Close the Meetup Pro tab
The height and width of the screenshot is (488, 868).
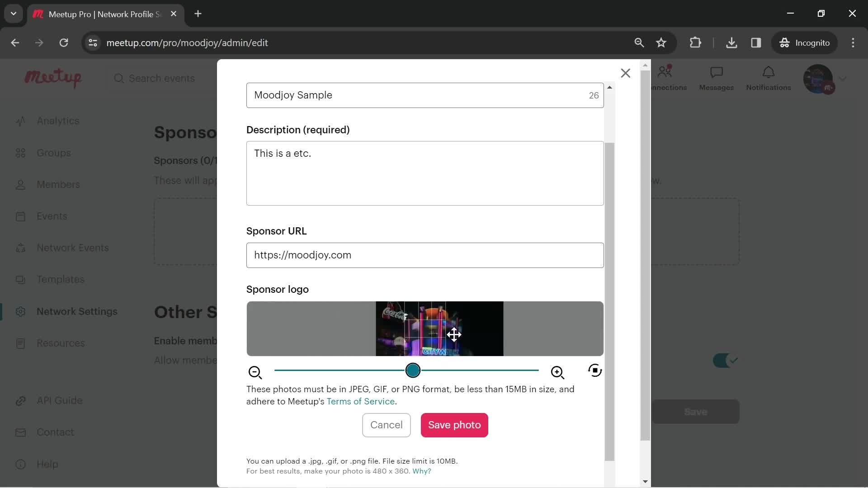(174, 14)
